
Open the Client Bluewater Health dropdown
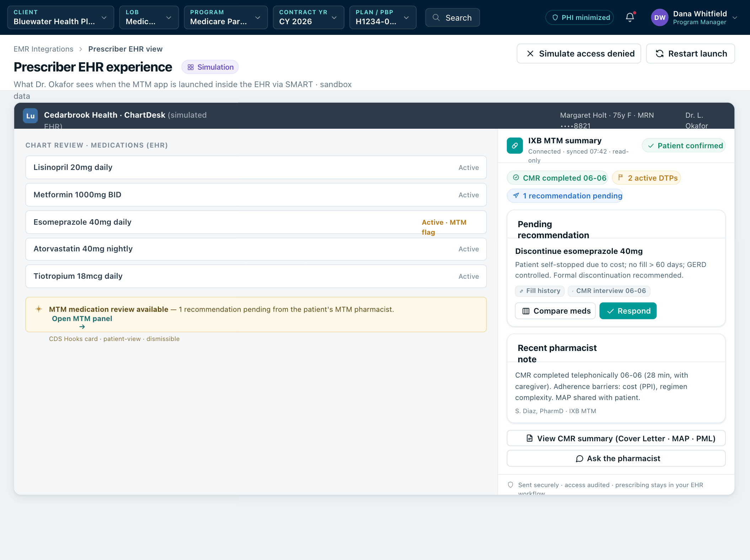(x=61, y=17)
